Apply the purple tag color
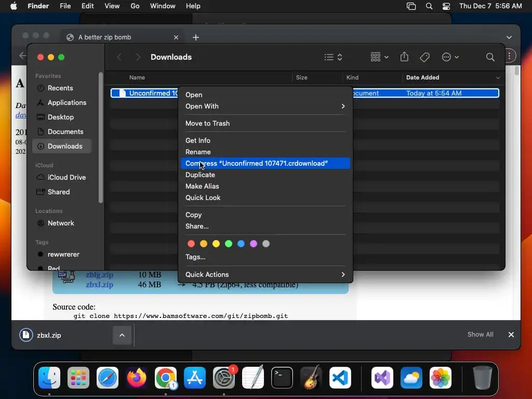Screen dimensions: 532x399 pos(254,244)
